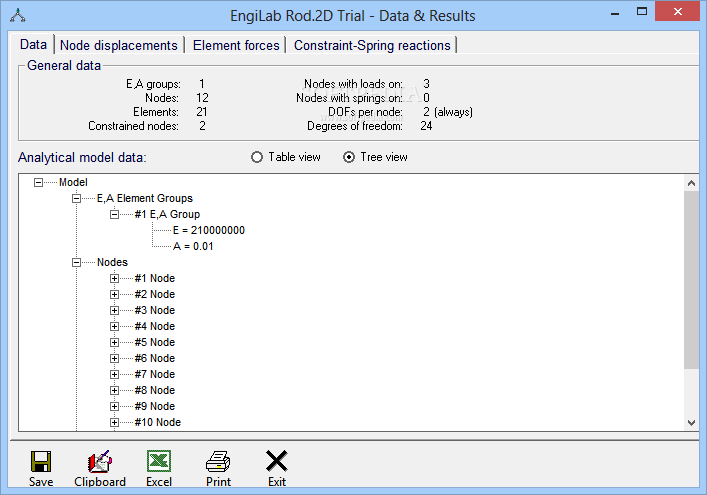707x495 pixels.
Task: Select the Table view radio button
Action: (x=257, y=157)
